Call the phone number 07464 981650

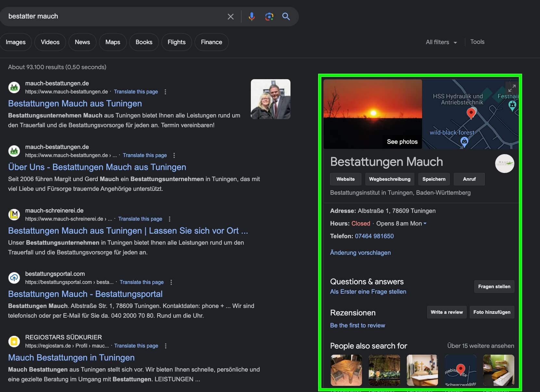click(x=374, y=236)
